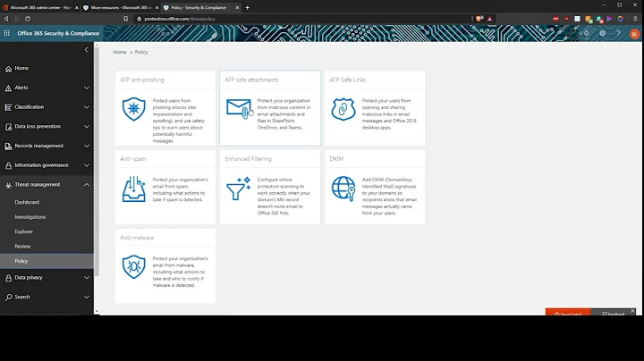This screenshot has width=644, height=361.
Task: Click the Classification list icon
Action: (8, 107)
